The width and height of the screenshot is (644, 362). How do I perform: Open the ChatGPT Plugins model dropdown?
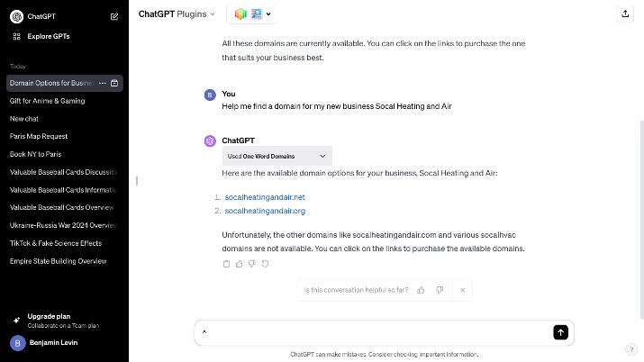tap(177, 14)
